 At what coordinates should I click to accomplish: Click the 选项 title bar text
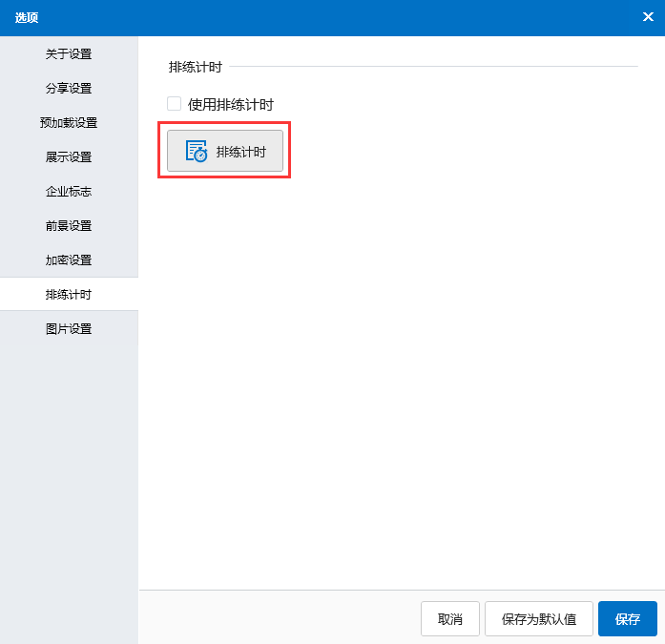pos(27,18)
